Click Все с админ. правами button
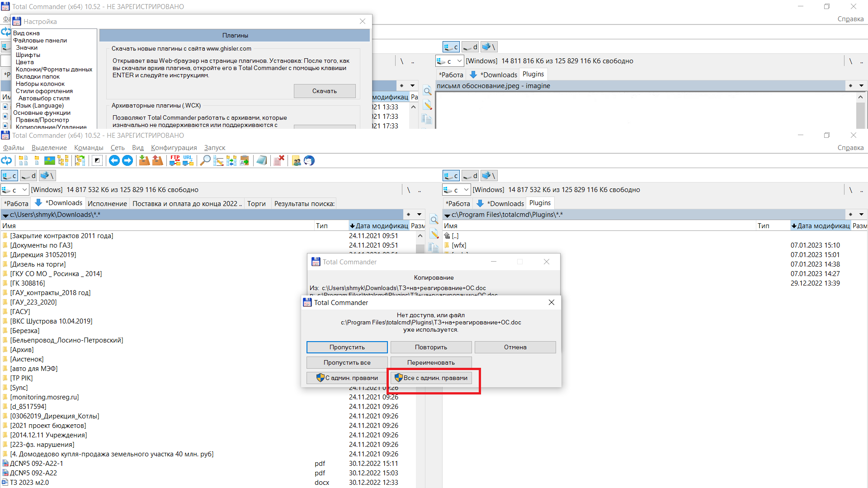868x488 pixels. (431, 378)
